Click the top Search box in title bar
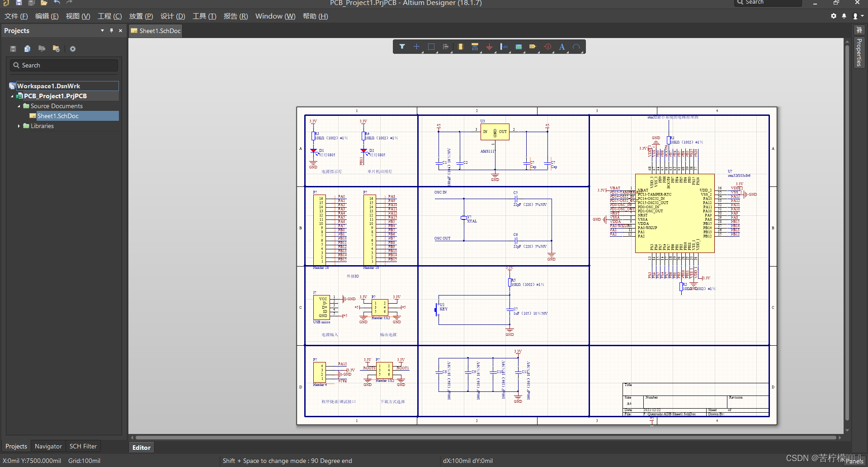 769,3
